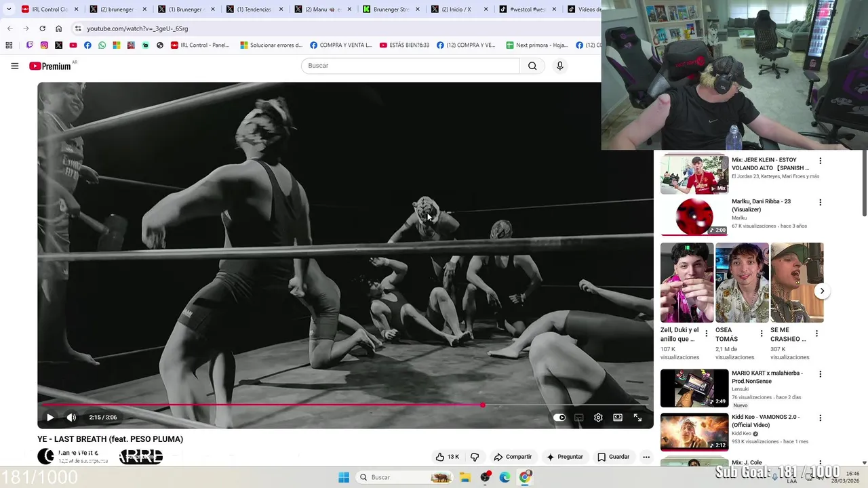This screenshot has width=868, height=488.
Task: Click the YouTube Buscar search field
Action: [x=410, y=66]
